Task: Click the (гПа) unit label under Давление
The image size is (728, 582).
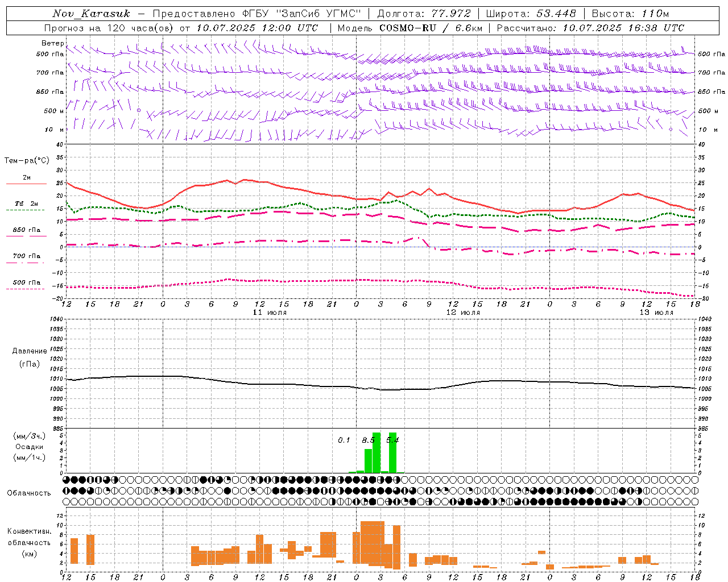Action: pyautogui.click(x=30, y=364)
